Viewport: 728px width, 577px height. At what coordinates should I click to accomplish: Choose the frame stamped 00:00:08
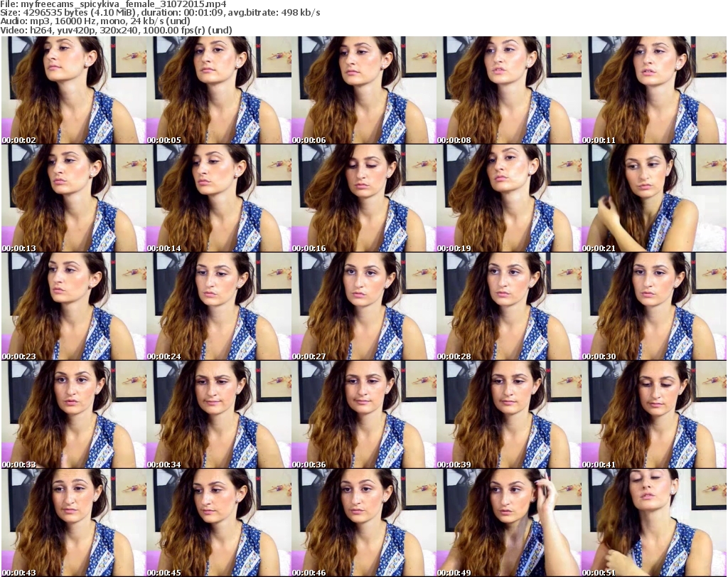(x=509, y=90)
